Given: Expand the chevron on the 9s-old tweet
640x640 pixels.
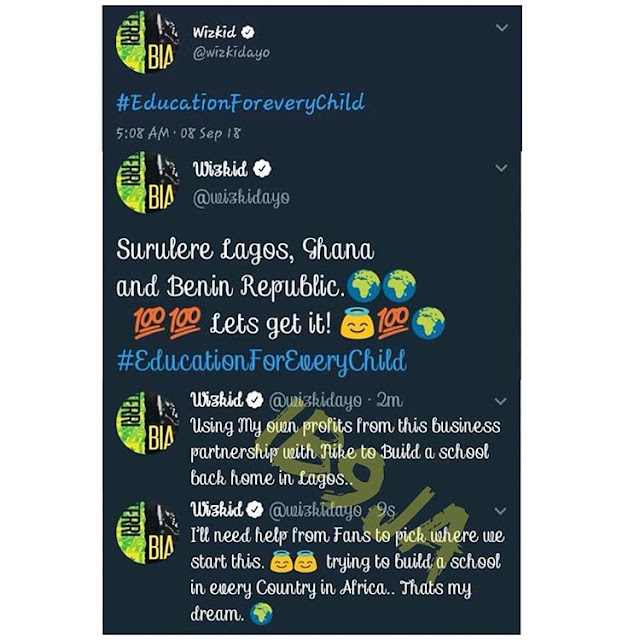Looking at the screenshot, I should point(500,511).
